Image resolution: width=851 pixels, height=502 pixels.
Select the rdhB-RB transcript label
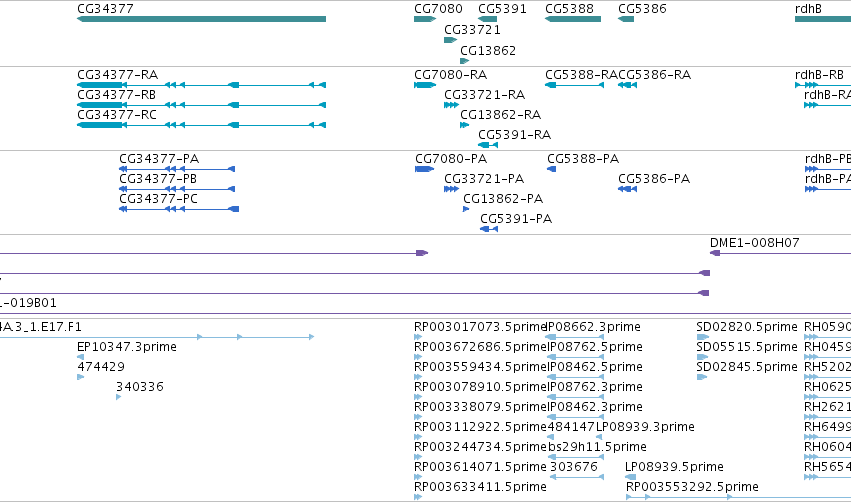820,74
